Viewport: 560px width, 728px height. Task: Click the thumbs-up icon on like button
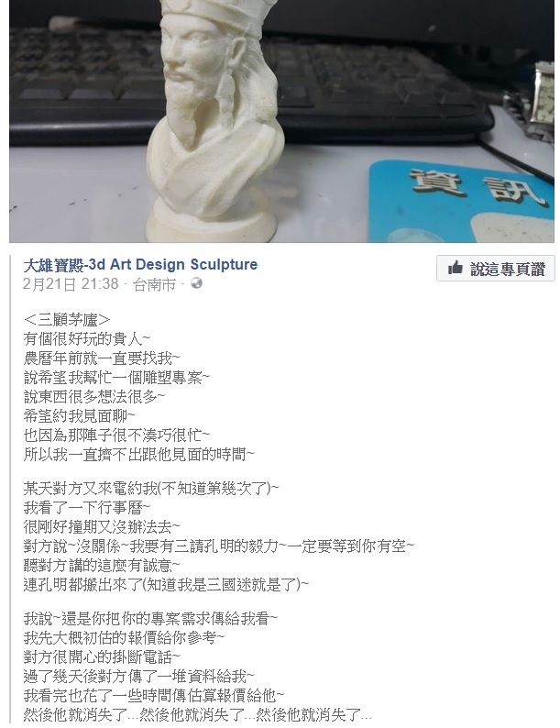pos(456,268)
